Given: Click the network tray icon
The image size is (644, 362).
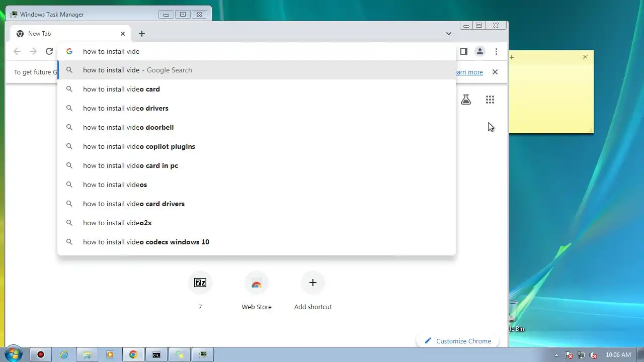Looking at the screenshot, I should click(x=581, y=355).
